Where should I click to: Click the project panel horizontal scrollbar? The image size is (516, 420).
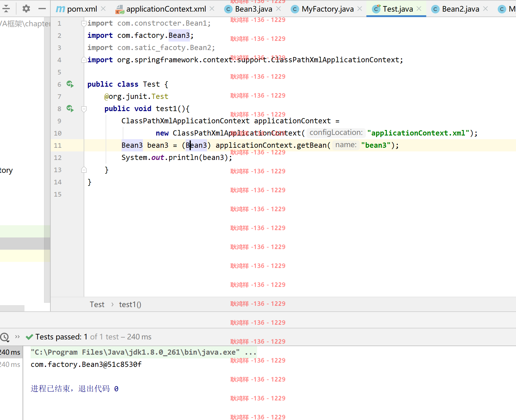click(12, 308)
